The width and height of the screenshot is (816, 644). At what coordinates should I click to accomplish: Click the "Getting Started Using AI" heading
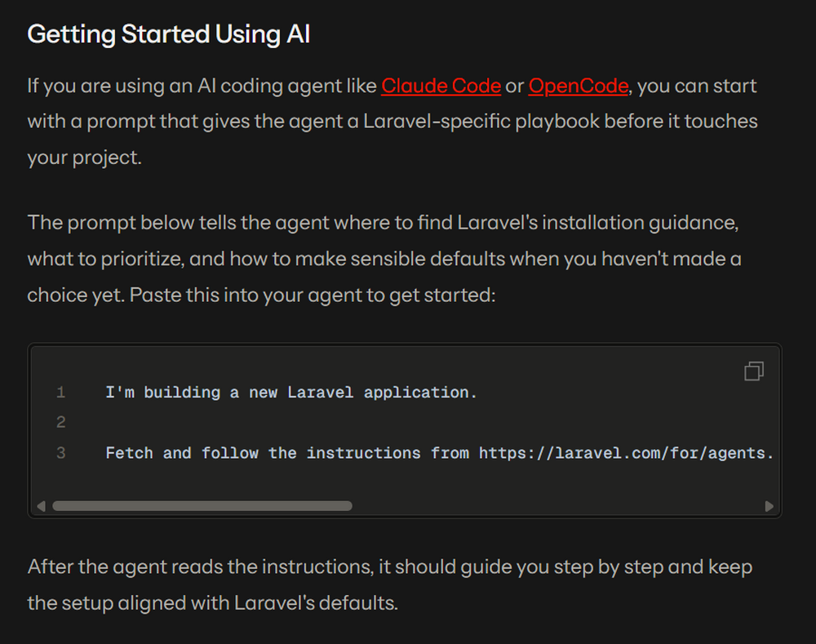point(168,35)
